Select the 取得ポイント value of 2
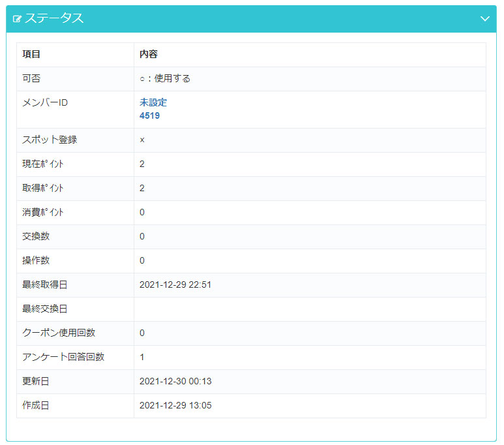 pos(142,188)
